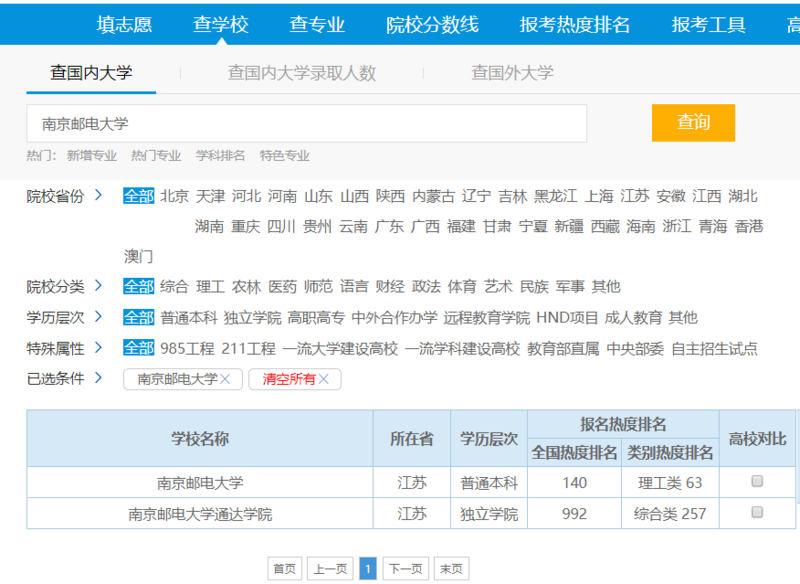Viewport: 800px width, 584px height.
Task: Click the 综合类 257 ranking cell
Action: (x=670, y=514)
